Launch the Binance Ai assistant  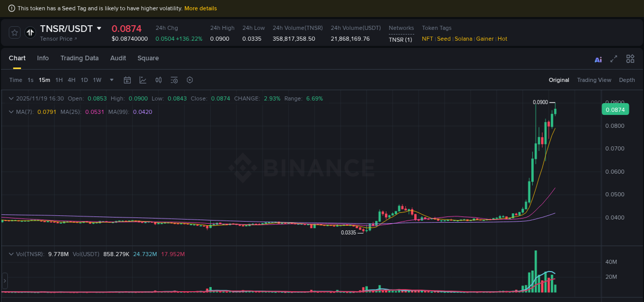pos(598,60)
